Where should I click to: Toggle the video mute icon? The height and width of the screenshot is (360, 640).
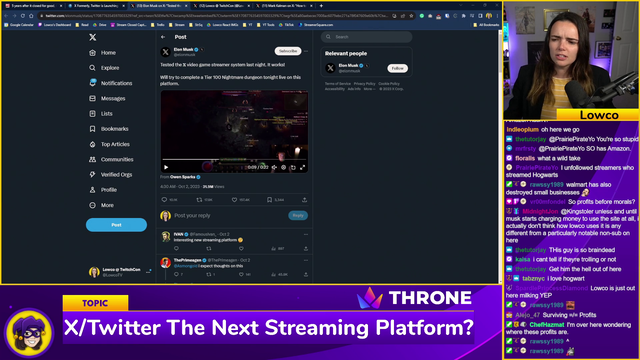(274, 167)
